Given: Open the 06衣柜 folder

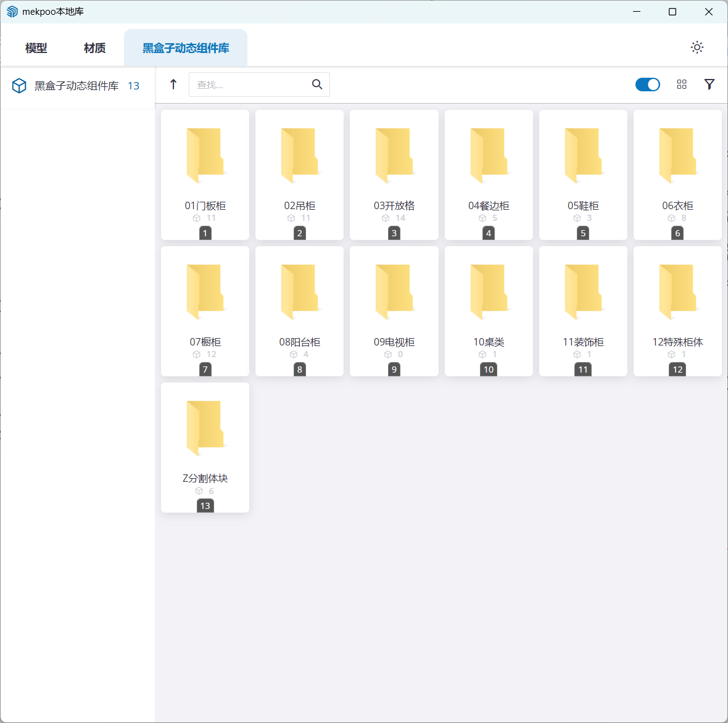Looking at the screenshot, I should pyautogui.click(x=677, y=167).
